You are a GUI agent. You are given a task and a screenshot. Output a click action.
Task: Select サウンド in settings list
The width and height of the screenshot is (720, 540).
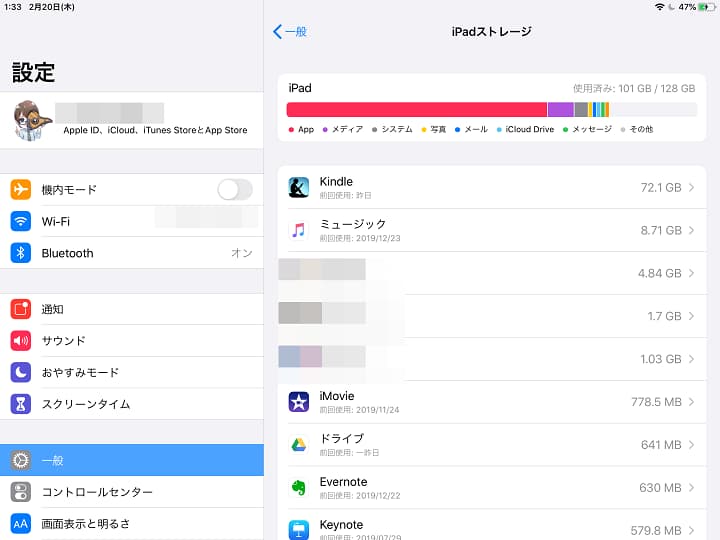132,341
